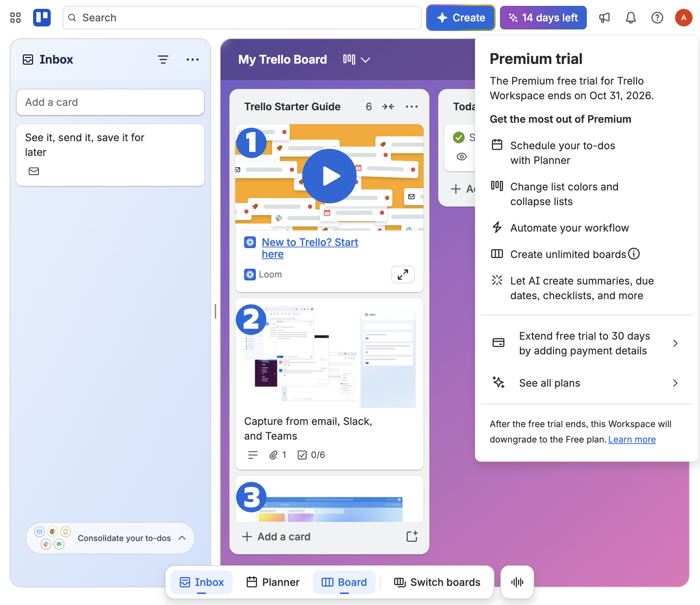
Task: Expand the Loom video preview
Action: tap(403, 275)
